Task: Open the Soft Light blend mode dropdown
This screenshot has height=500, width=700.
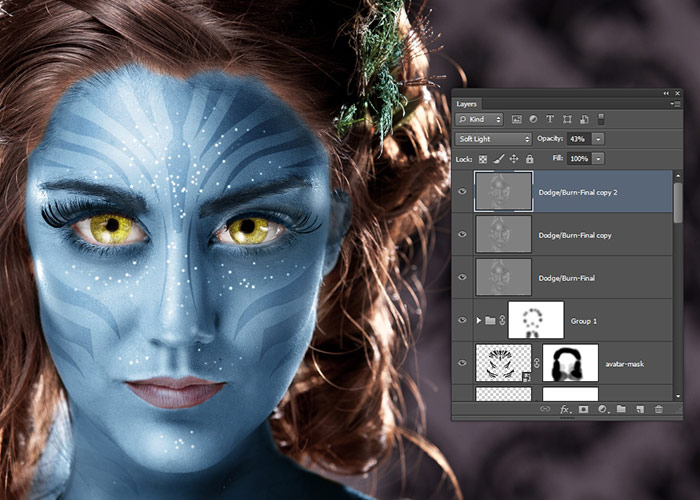Action: click(493, 139)
